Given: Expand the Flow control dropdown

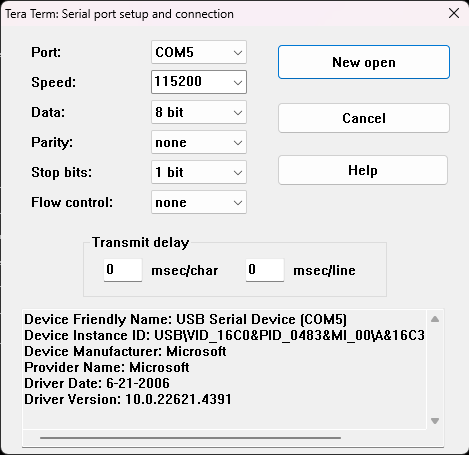Looking at the screenshot, I should (199, 202).
